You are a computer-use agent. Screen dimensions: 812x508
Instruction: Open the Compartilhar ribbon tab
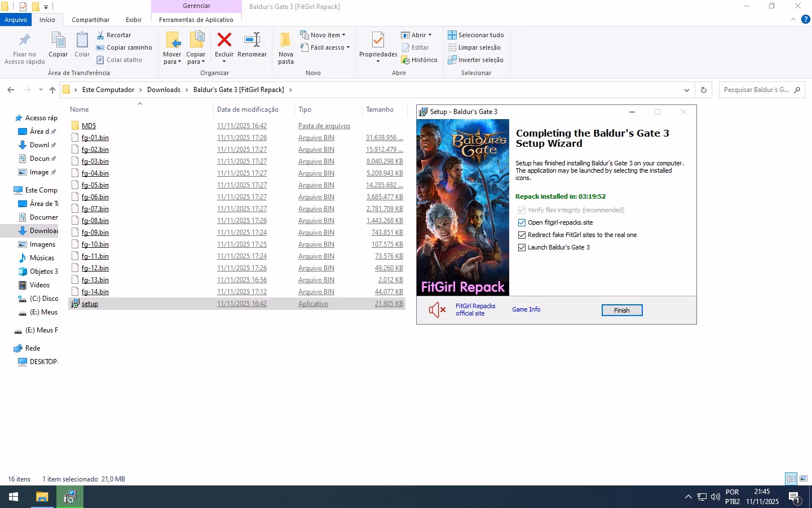pyautogui.click(x=90, y=20)
